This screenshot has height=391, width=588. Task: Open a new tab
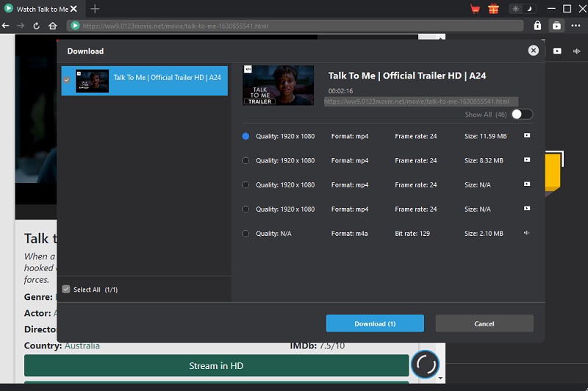pos(95,9)
